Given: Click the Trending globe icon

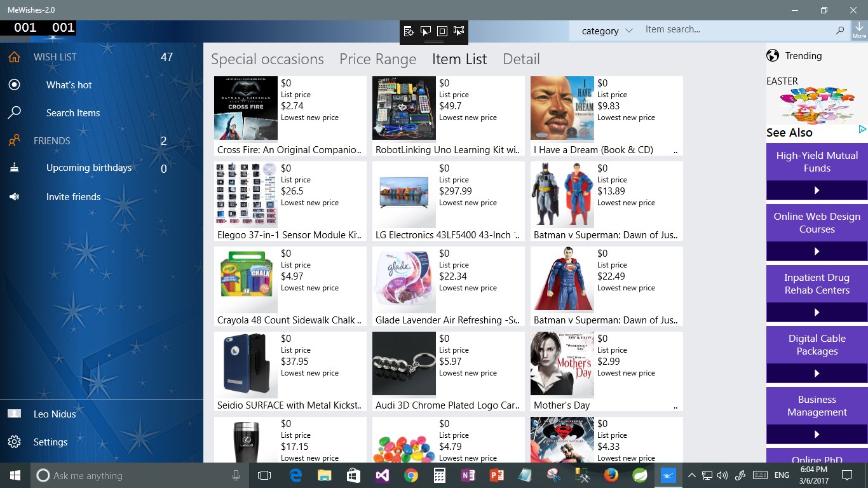Looking at the screenshot, I should pos(773,56).
